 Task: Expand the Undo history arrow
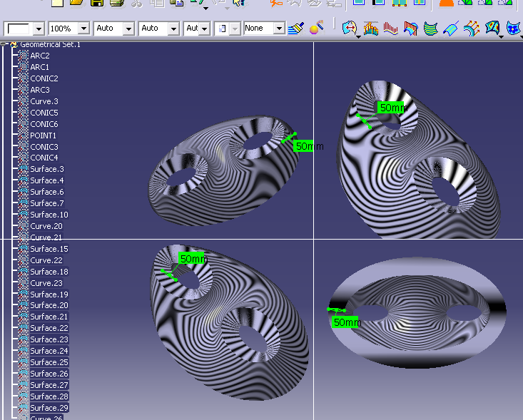tap(206, 8)
